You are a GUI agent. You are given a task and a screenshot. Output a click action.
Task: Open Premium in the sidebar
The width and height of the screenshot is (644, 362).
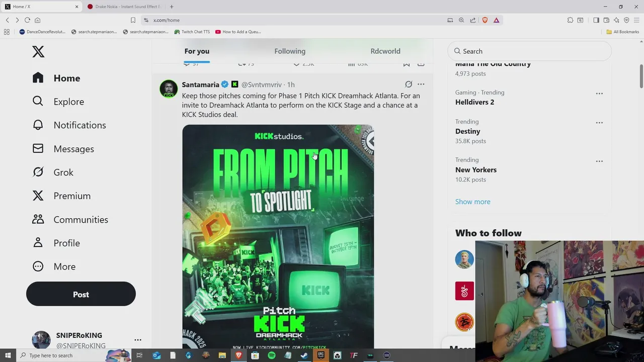click(x=61, y=196)
